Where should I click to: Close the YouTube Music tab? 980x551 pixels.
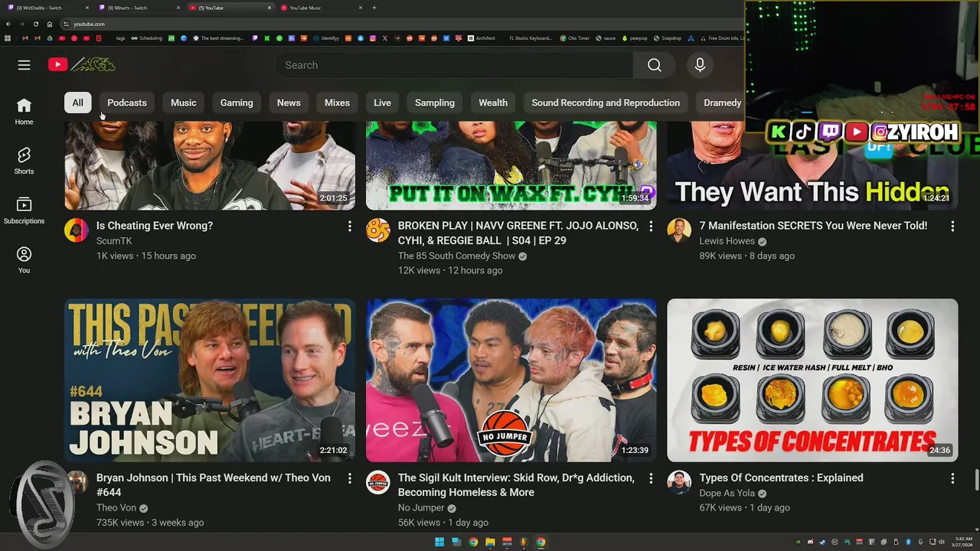361,8
